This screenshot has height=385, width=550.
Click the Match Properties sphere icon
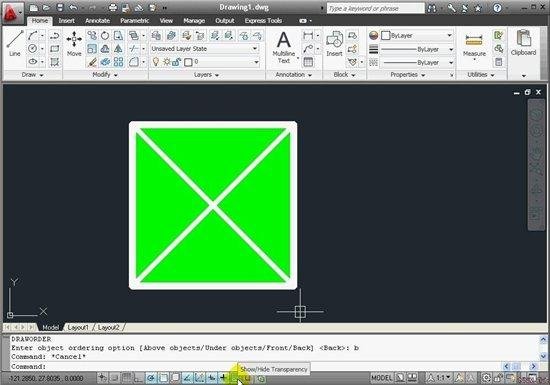(x=374, y=35)
